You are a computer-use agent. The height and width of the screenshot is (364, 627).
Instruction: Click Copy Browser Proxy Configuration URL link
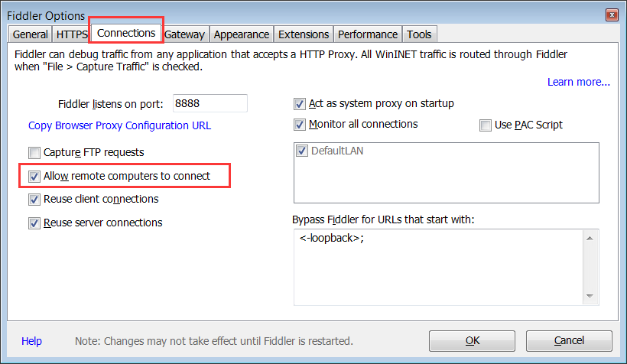[x=119, y=125]
